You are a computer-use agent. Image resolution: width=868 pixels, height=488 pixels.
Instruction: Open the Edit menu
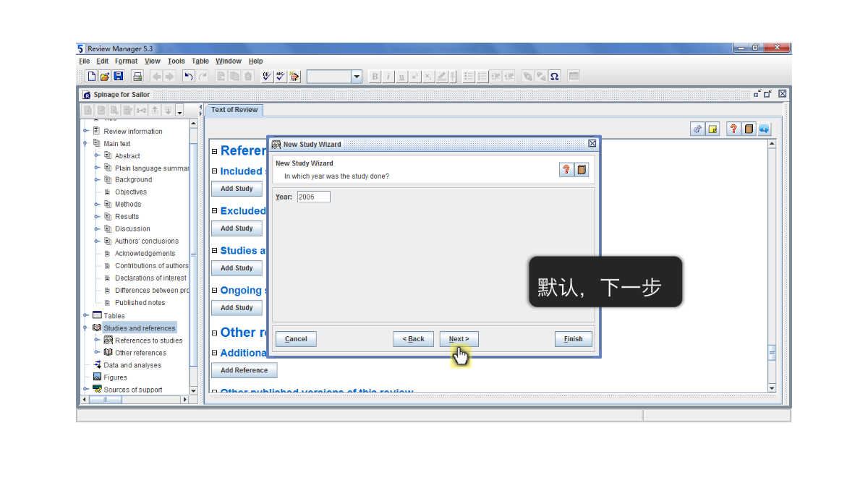[103, 61]
